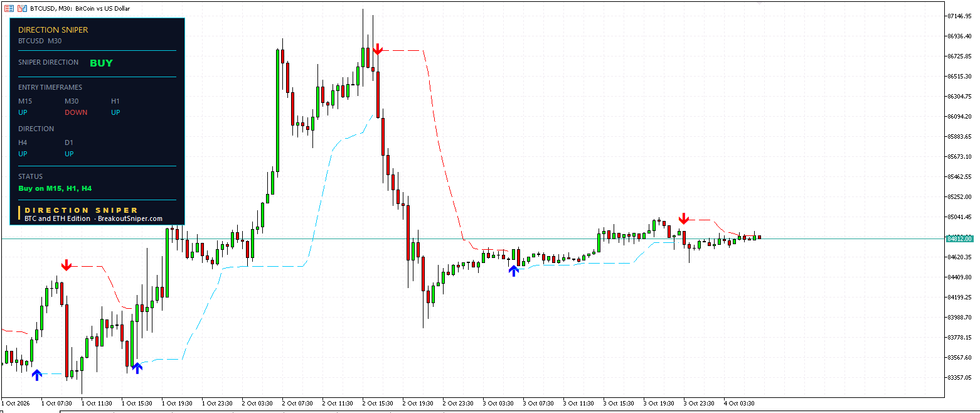The width and height of the screenshot is (980, 413).
Task: Select the blue buy arrow near 3 Oct 03:30
Action: pyautogui.click(x=514, y=271)
